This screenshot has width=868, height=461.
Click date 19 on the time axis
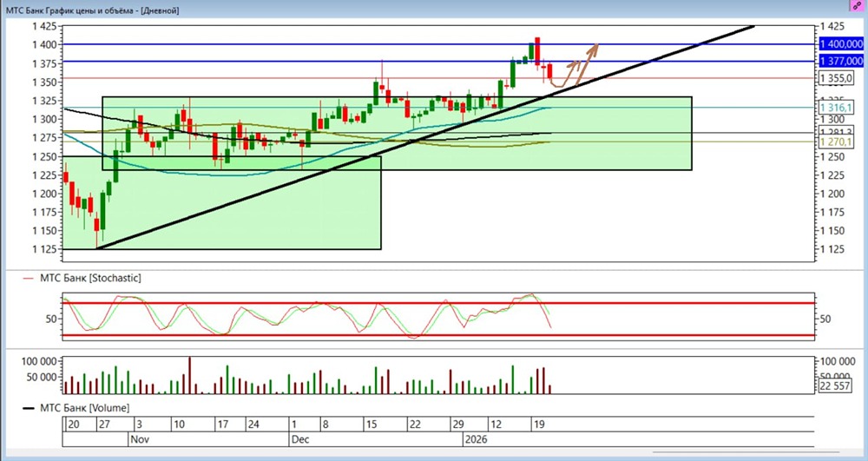[538, 425]
